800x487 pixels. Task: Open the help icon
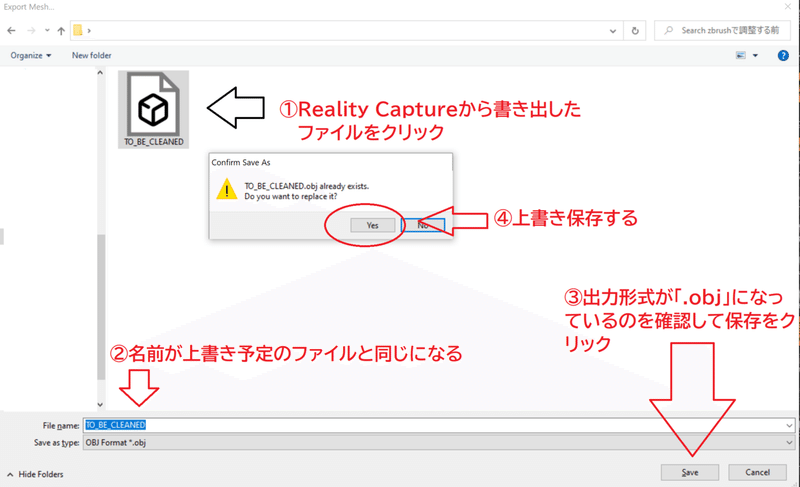pyautogui.click(x=783, y=56)
